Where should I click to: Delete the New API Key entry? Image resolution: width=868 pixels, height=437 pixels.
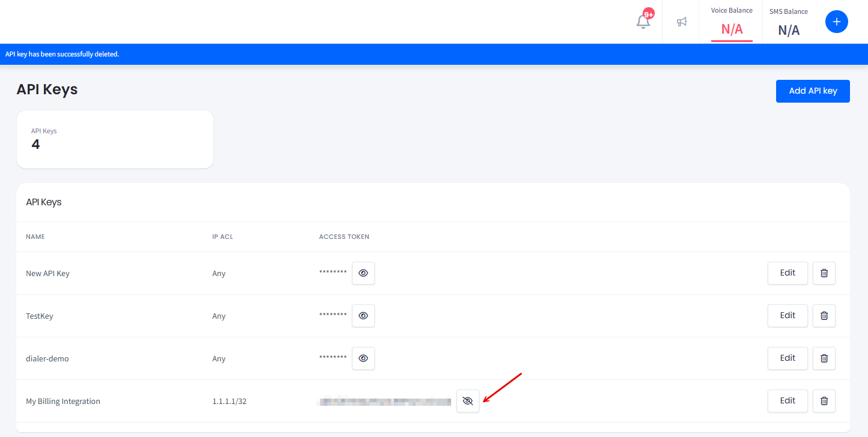[x=824, y=273]
